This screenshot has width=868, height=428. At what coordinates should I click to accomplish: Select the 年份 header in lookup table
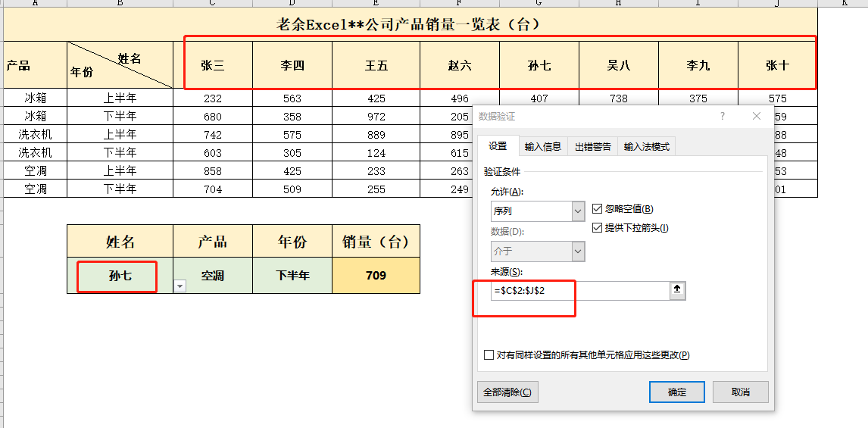click(x=292, y=241)
